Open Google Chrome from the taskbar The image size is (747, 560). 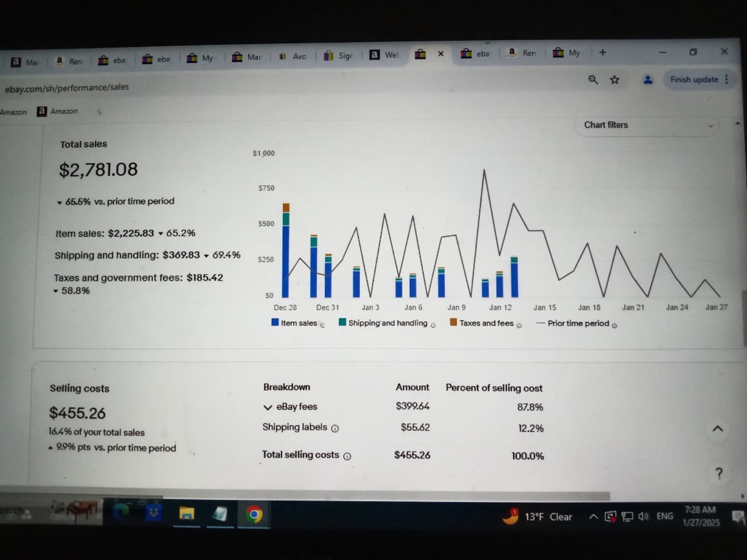point(254,515)
